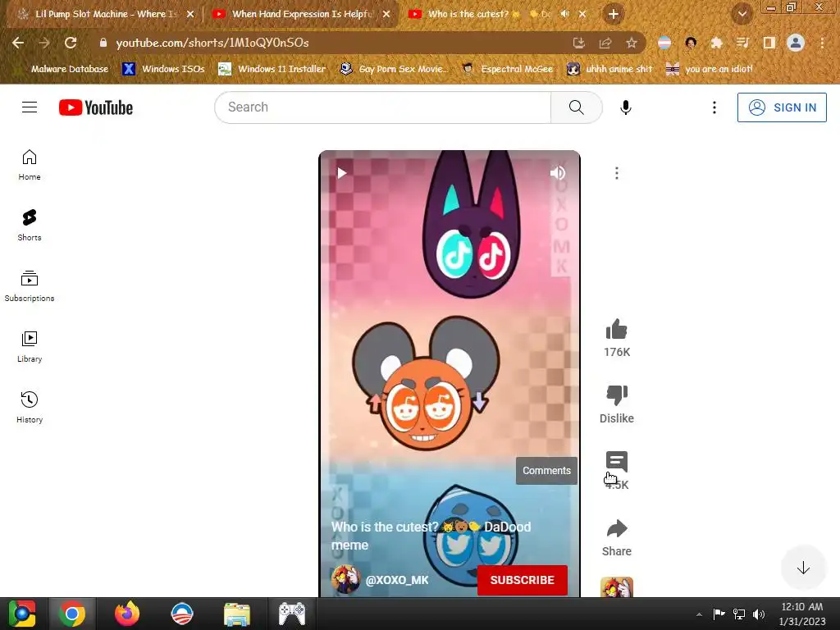The height and width of the screenshot is (630, 840).
Task: Play the short with the play icon
Action: point(342,172)
